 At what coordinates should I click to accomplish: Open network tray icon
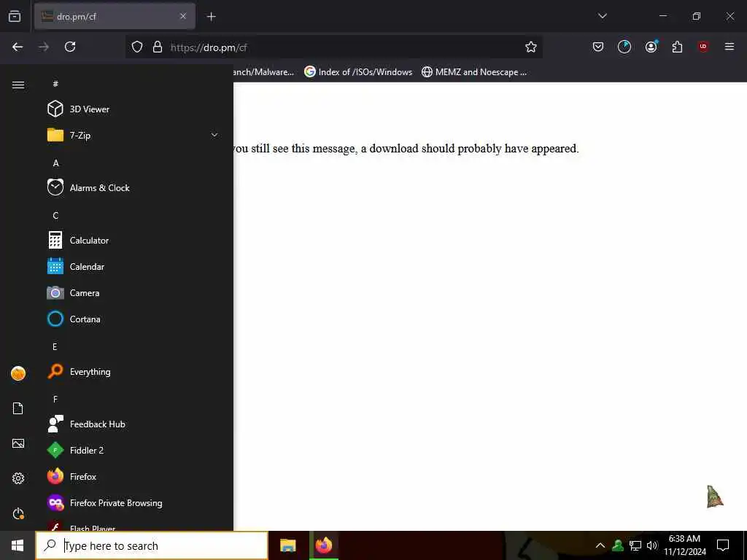coord(635,545)
